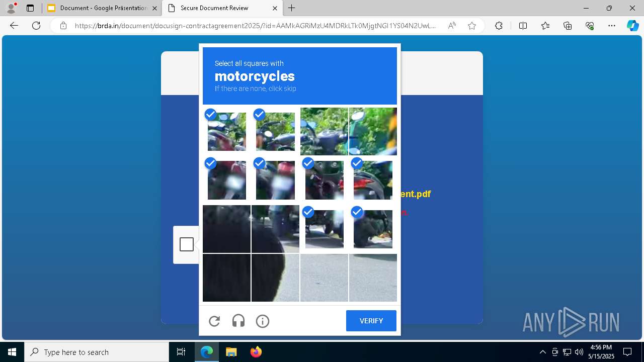This screenshot has height=362, width=644.
Task: Switch to Document - Google Präsentation tab
Action: tap(102, 8)
